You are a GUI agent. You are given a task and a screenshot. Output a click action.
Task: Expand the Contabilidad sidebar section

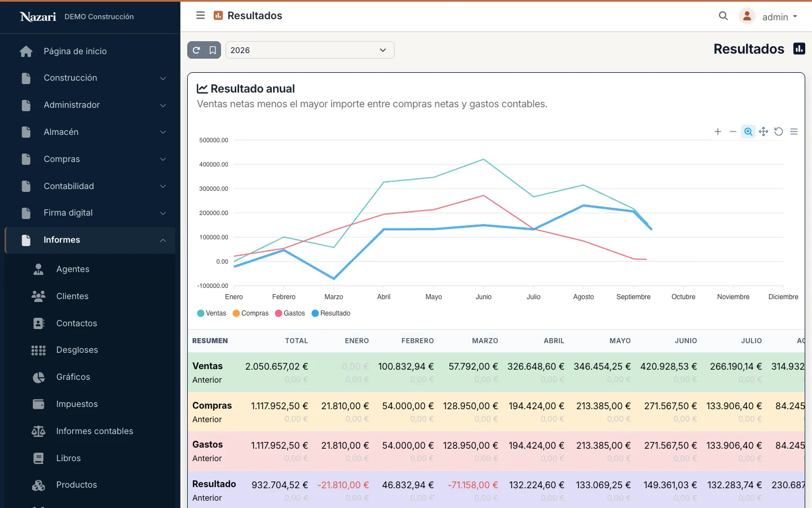[90, 186]
